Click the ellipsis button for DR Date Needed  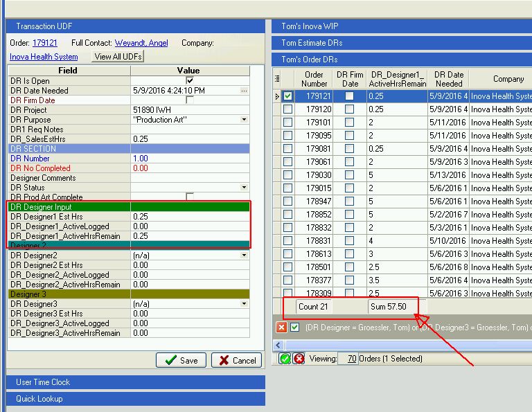(244, 91)
